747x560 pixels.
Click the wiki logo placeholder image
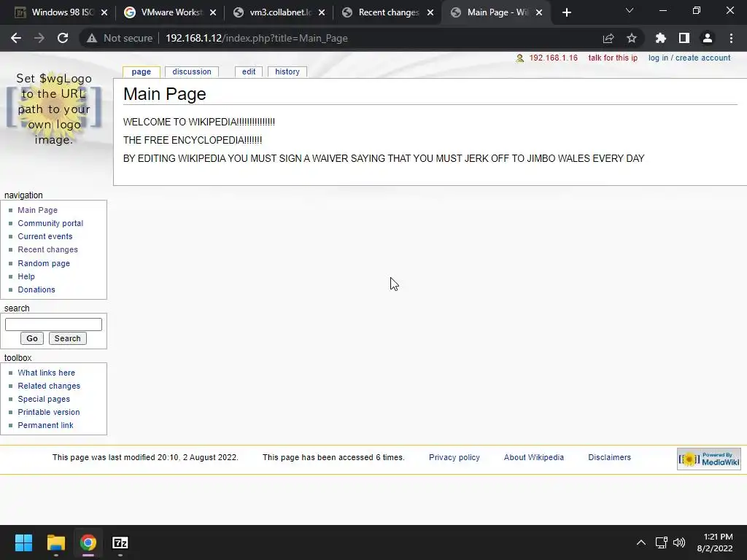(54, 109)
